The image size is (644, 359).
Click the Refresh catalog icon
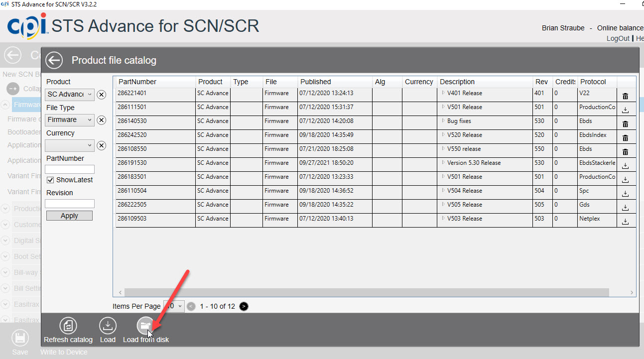68,326
